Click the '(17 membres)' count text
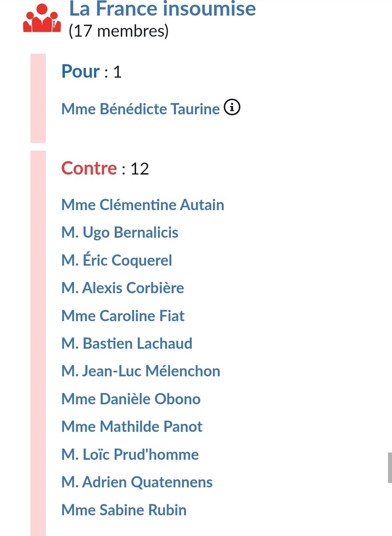The image size is (392, 536). coord(119,31)
